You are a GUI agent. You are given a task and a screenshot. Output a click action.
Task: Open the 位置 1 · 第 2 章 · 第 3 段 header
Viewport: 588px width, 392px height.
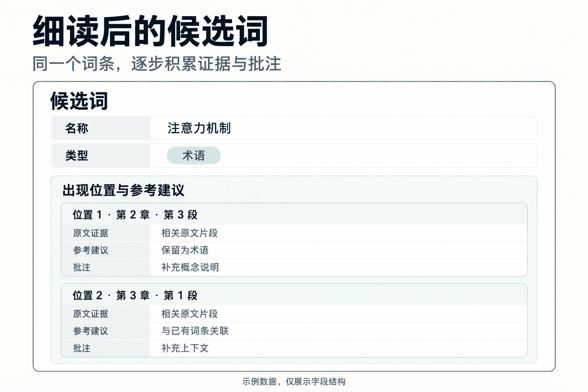(294, 214)
